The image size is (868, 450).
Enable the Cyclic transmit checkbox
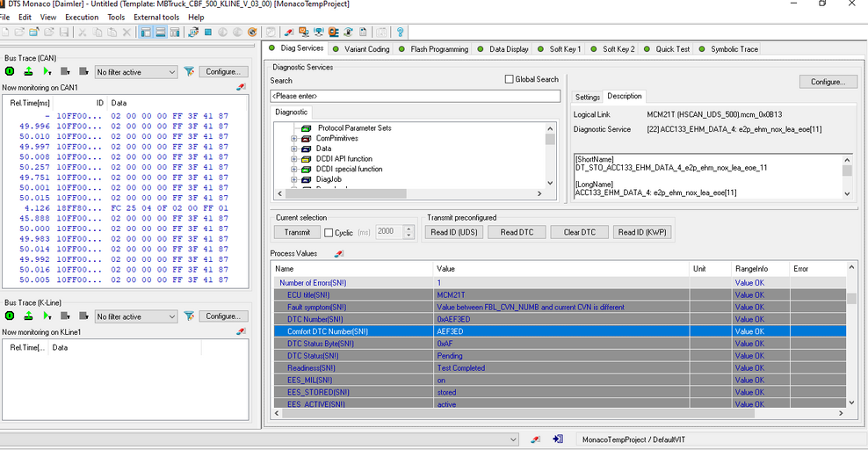[x=329, y=233]
